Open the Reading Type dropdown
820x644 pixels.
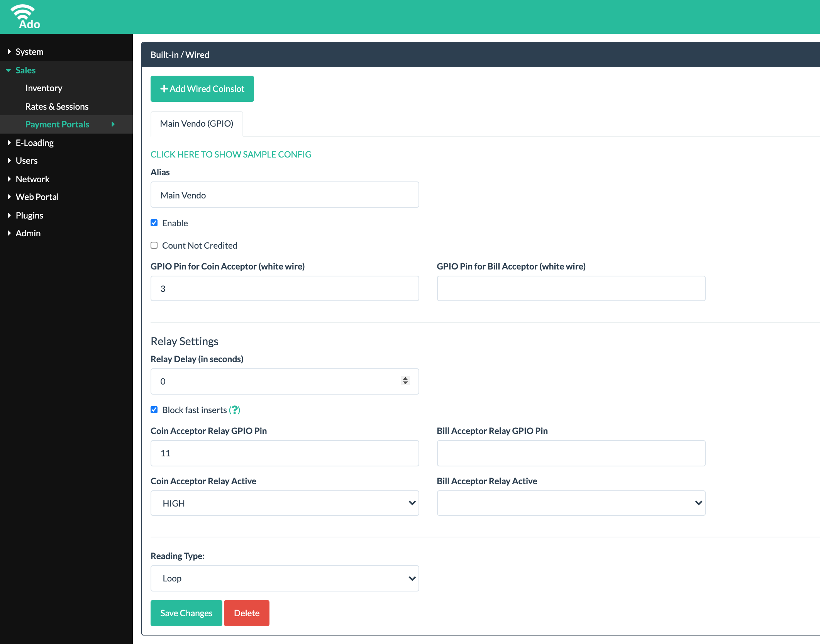(x=285, y=578)
